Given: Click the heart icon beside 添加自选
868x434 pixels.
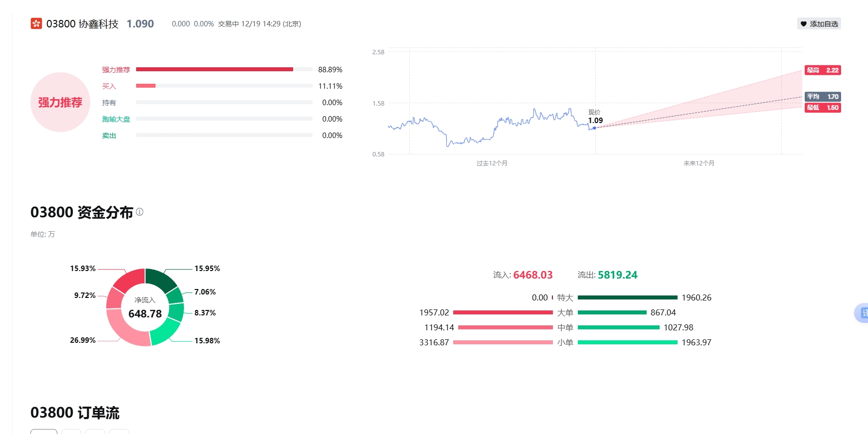Looking at the screenshot, I should point(803,24).
